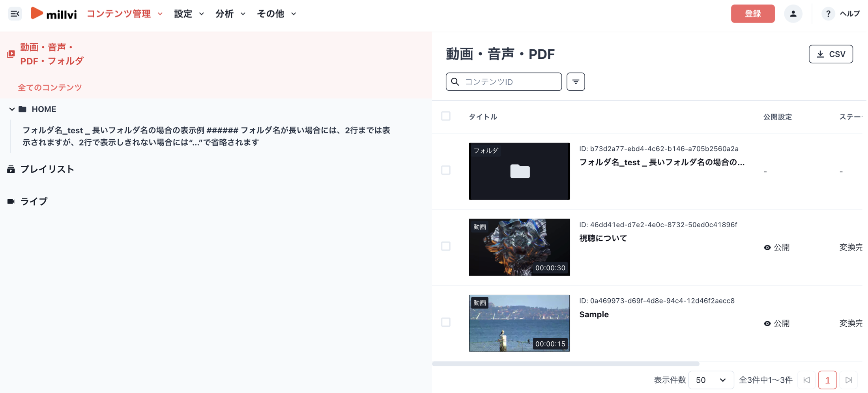This screenshot has height=393, width=868.
Task: Focus the コンテンツID search field
Action: pyautogui.click(x=504, y=82)
